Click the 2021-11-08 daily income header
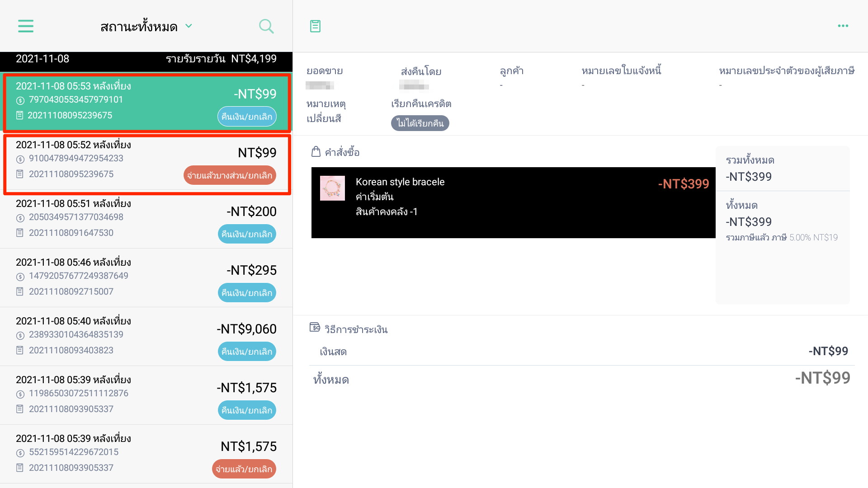 coord(146,59)
